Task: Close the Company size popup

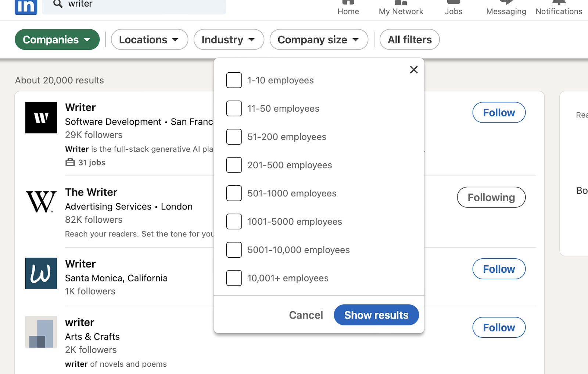Action: point(413,69)
